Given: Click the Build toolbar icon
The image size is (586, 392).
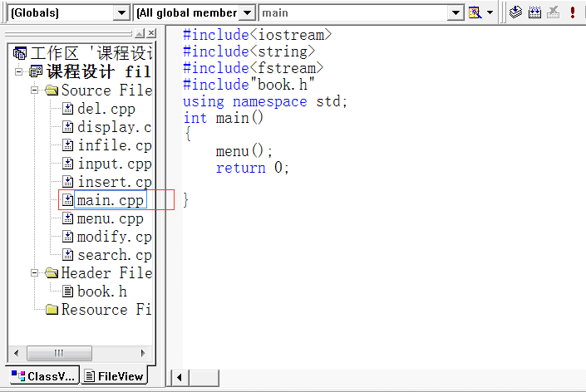Looking at the screenshot, I should (x=534, y=12).
